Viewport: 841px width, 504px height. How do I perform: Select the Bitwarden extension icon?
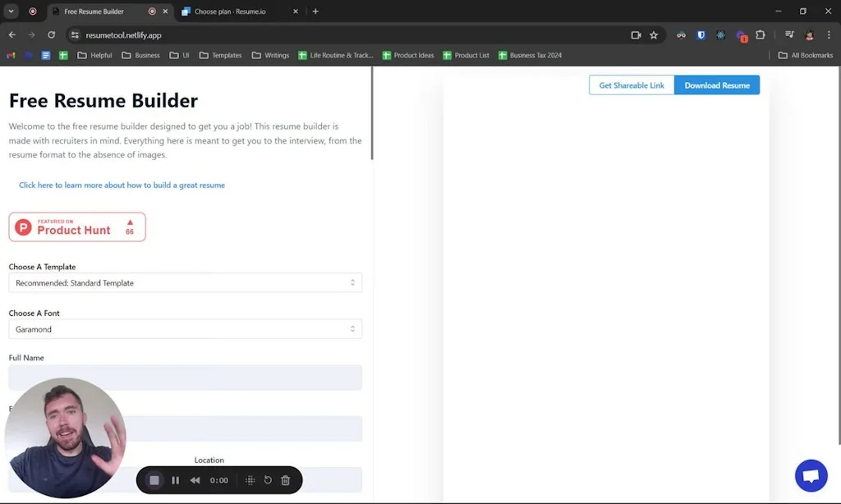pos(700,34)
